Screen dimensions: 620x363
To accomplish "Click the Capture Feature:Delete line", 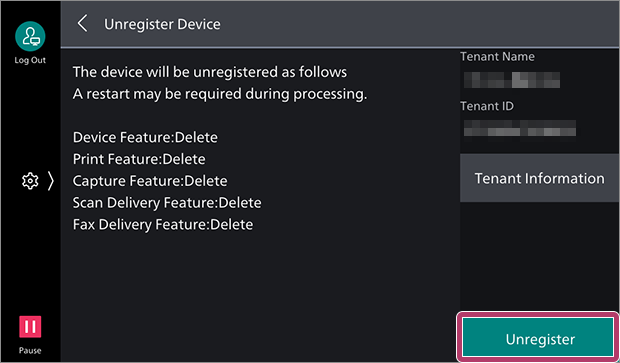I will tap(150, 181).
